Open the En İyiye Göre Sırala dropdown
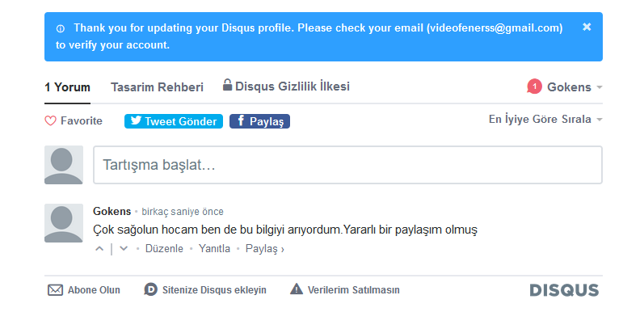The width and height of the screenshot is (644, 329). (545, 119)
